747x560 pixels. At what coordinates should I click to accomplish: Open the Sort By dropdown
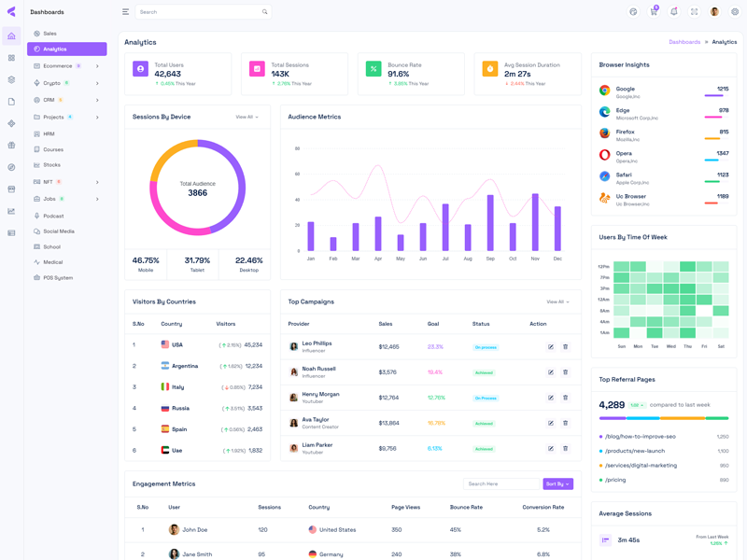point(557,484)
